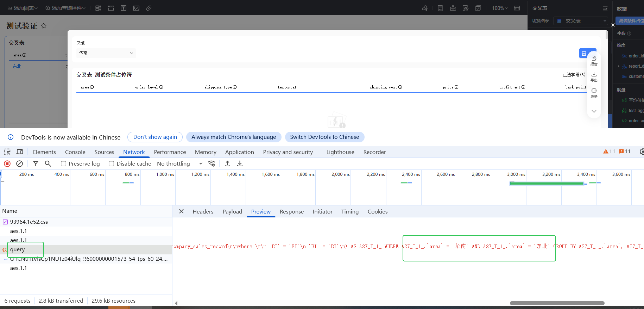
Task: Activate the inspect element picker icon
Action: pyautogui.click(x=7, y=152)
